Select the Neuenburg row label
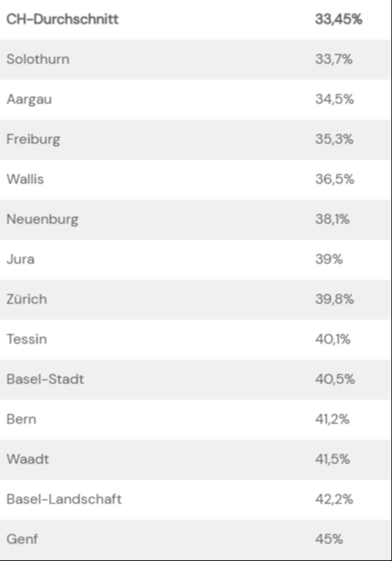This screenshot has width=392, height=561. 42,219
